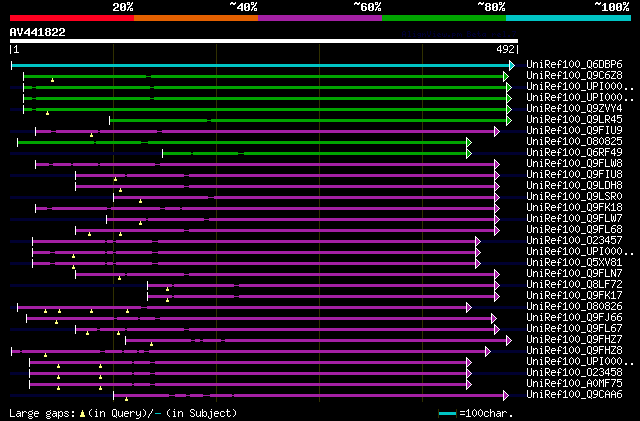Click the purple arrowhead of the Q9FJ66 row
Image resolution: width=640 pixels, height=421 pixels.
coord(494,319)
